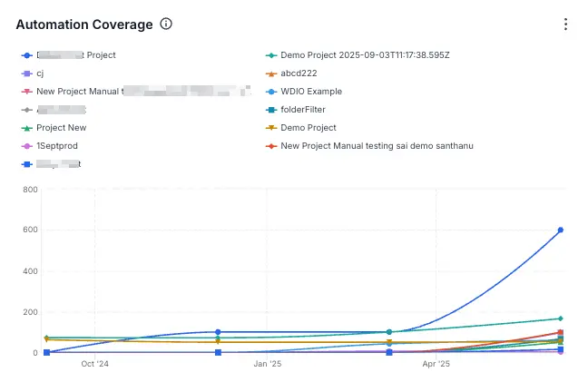Hide the abcd222 series label
The image size is (588, 382).
click(x=299, y=73)
